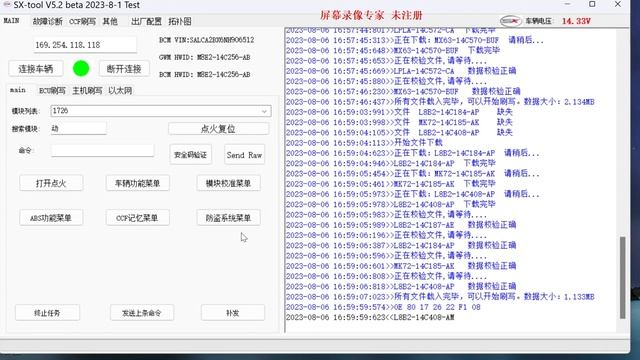The width and height of the screenshot is (640, 360).
Task: Switch to the ECU刷写 tab
Action: 52,91
